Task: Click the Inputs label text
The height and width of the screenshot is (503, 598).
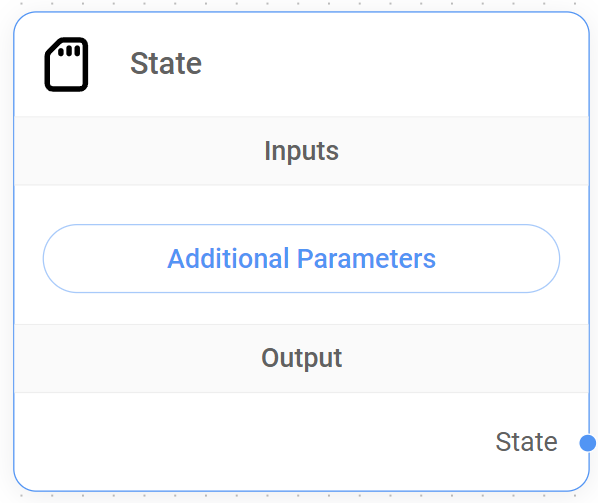Action: click(x=301, y=151)
